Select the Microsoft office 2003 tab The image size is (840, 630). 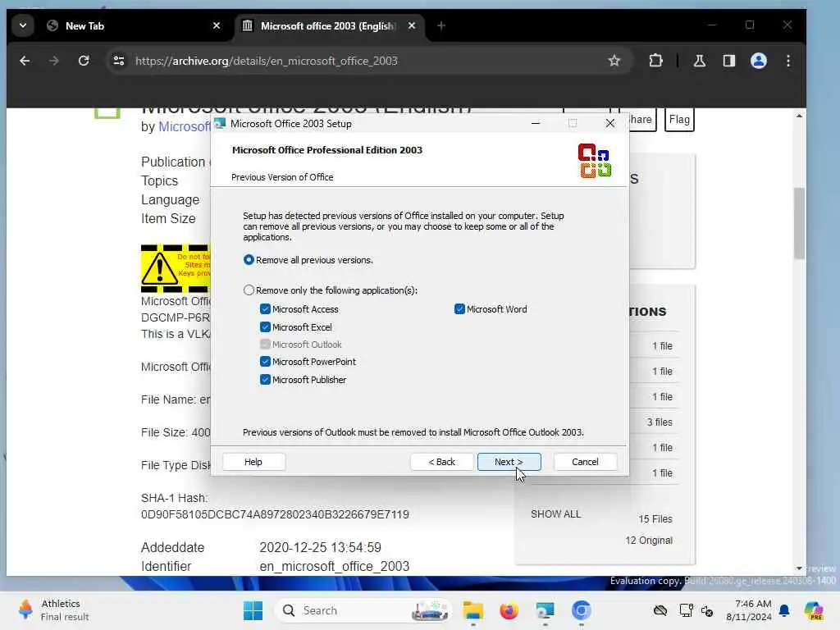click(328, 25)
